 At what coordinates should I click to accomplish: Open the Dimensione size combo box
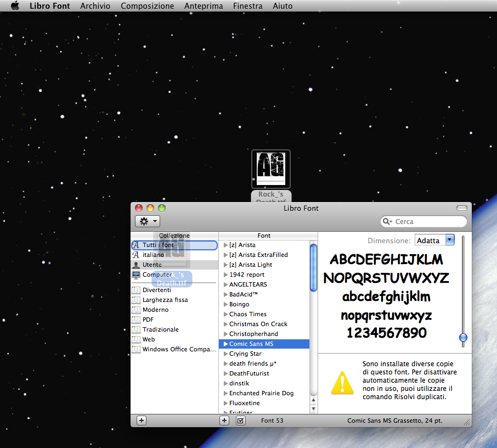450,240
